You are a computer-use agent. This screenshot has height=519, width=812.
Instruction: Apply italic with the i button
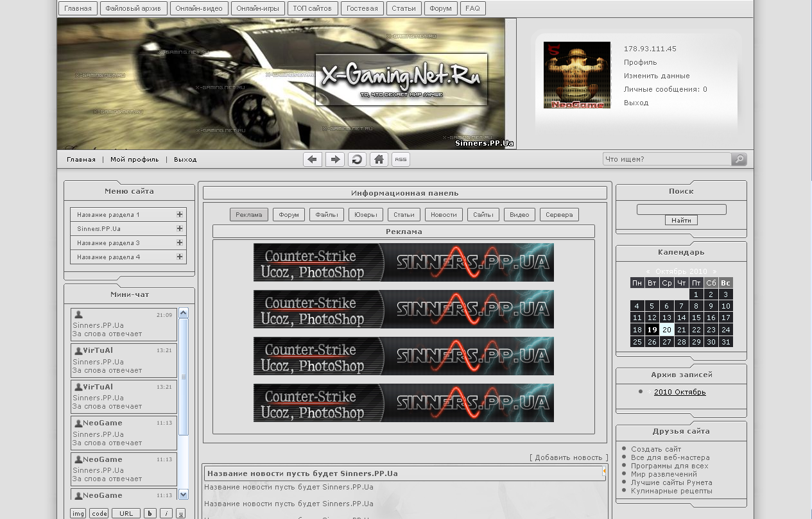tap(166, 513)
